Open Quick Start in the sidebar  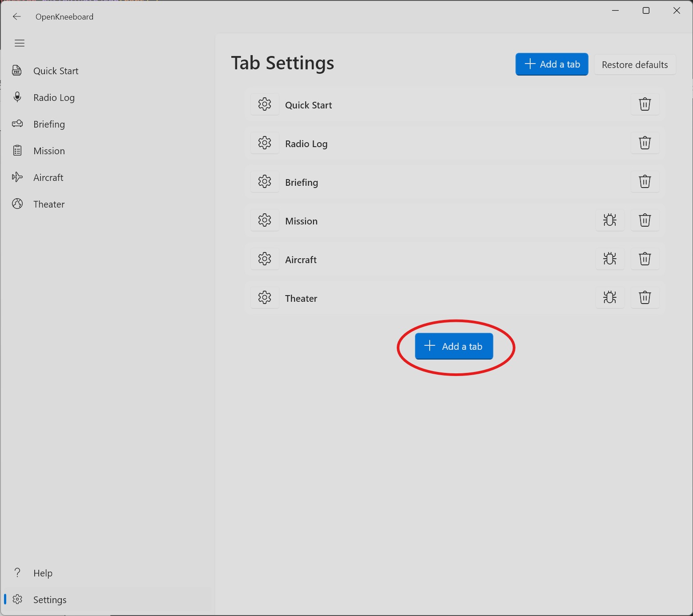[108, 71]
